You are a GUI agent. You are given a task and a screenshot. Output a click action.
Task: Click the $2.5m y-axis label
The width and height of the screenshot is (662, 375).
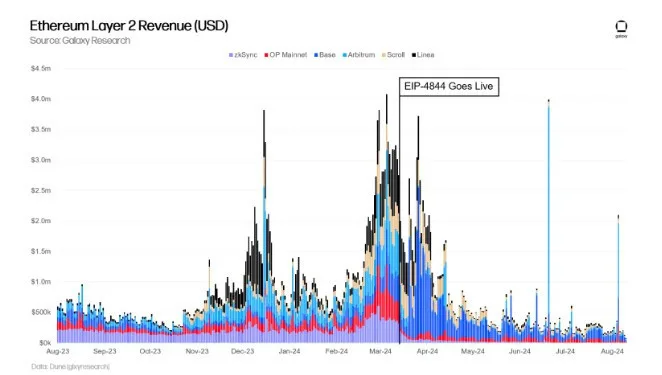coord(41,190)
